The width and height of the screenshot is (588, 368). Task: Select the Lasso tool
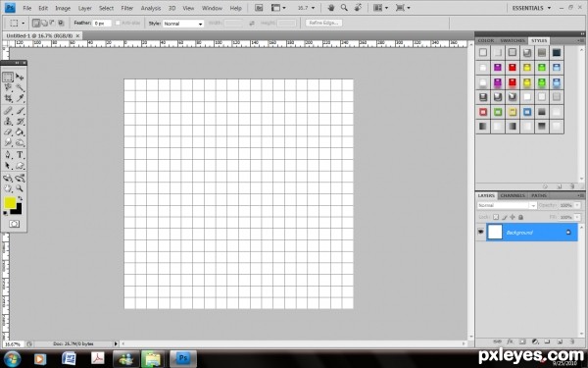click(8, 88)
